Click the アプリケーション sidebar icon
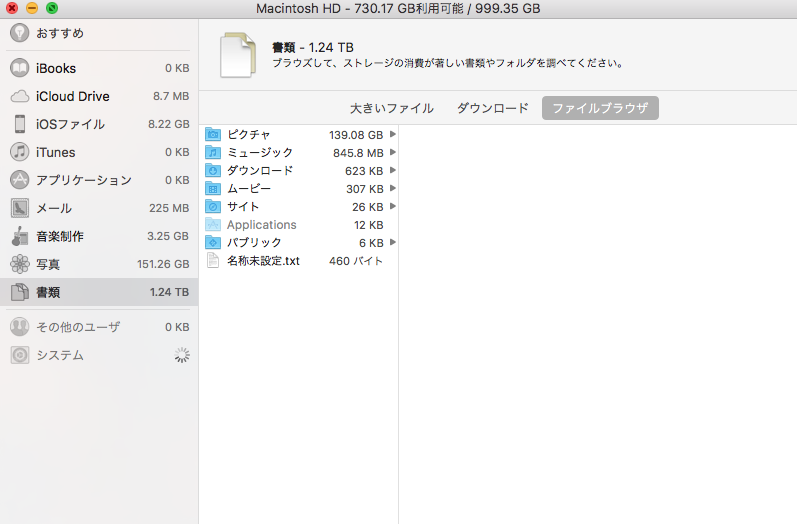797x524 pixels. point(19,180)
